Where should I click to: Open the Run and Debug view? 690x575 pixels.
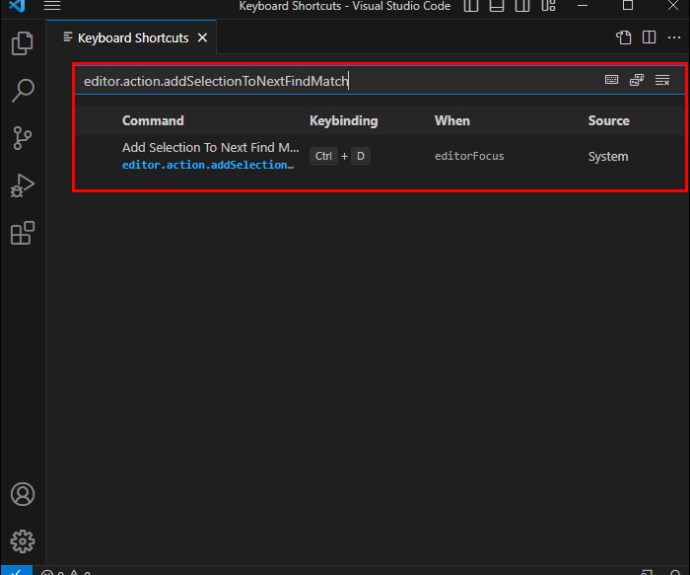click(x=22, y=186)
